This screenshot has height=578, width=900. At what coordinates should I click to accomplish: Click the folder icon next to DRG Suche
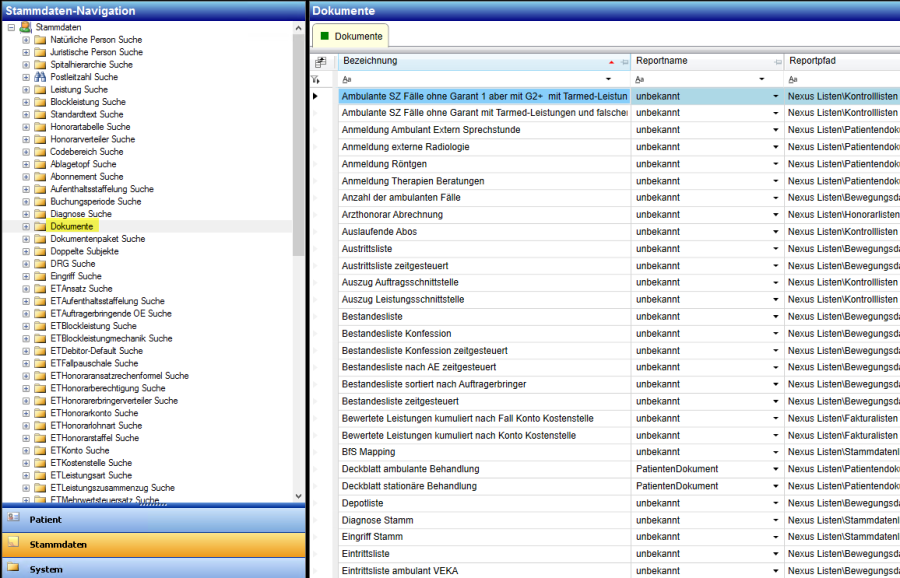click(x=40, y=264)
